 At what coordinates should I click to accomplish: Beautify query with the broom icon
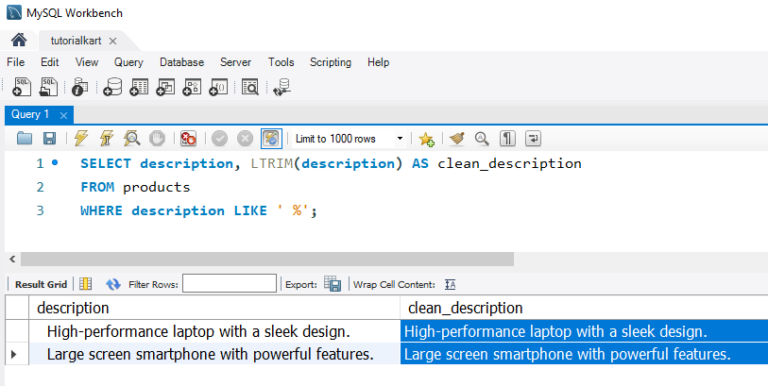click(x=457, y=139)
